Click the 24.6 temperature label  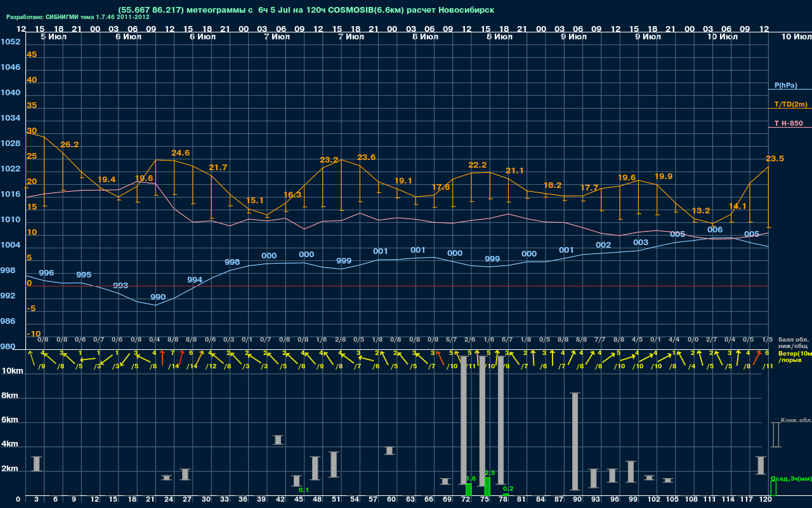(x=181, y=153)
